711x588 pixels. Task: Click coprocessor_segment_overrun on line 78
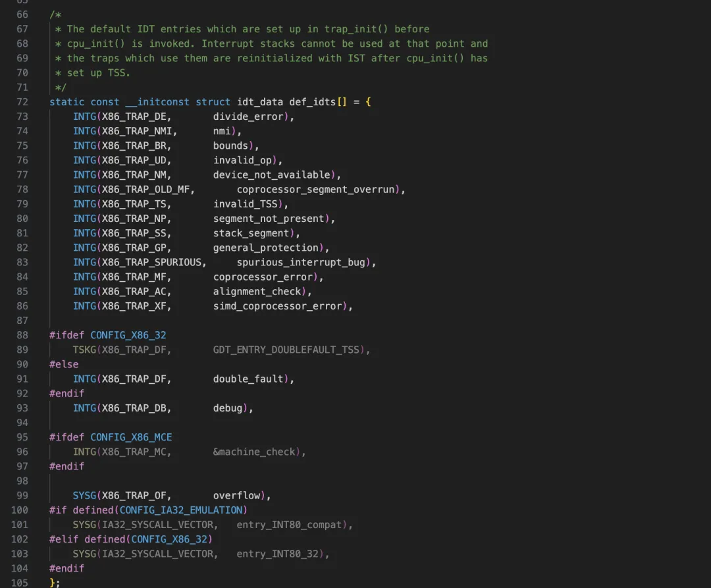pos(315,190)
